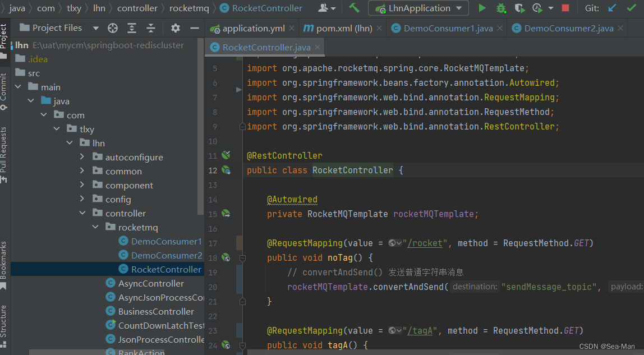Collapse the java folder
This screenshot has width=644, height=355.
click(x=31, y=101)
